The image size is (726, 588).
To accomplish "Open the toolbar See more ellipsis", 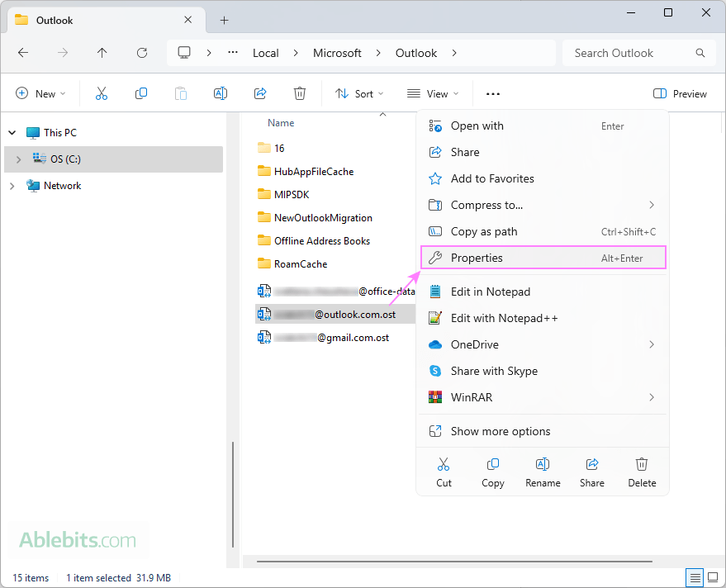I will [x=492, y=94].
